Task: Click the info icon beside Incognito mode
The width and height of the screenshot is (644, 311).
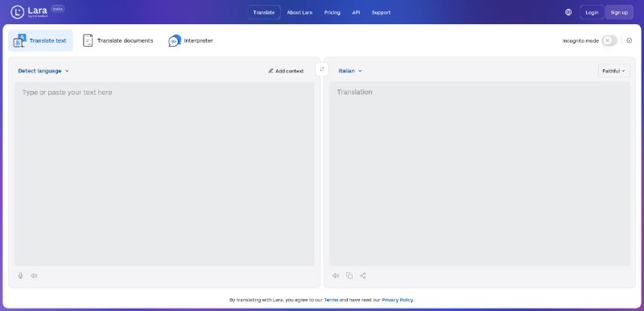Action: [x=630, y=40]
